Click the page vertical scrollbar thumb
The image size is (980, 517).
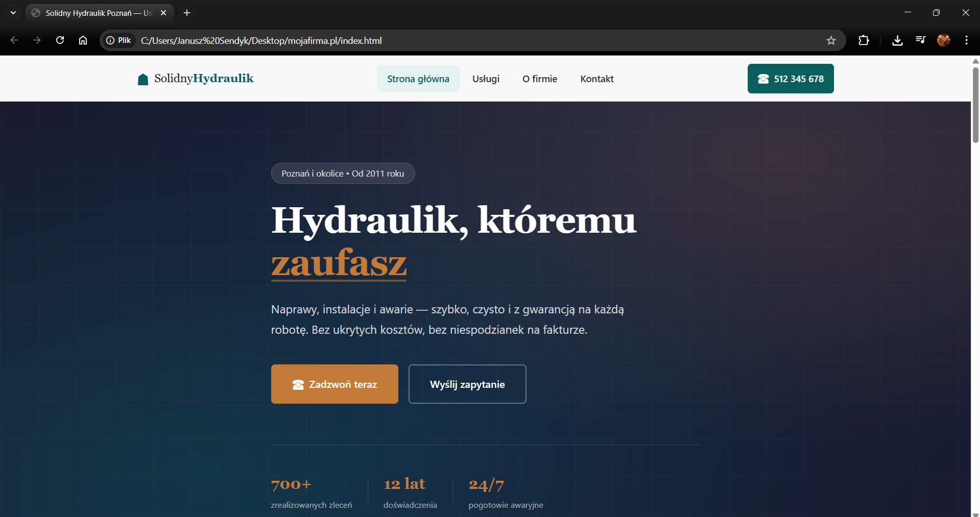975,105
